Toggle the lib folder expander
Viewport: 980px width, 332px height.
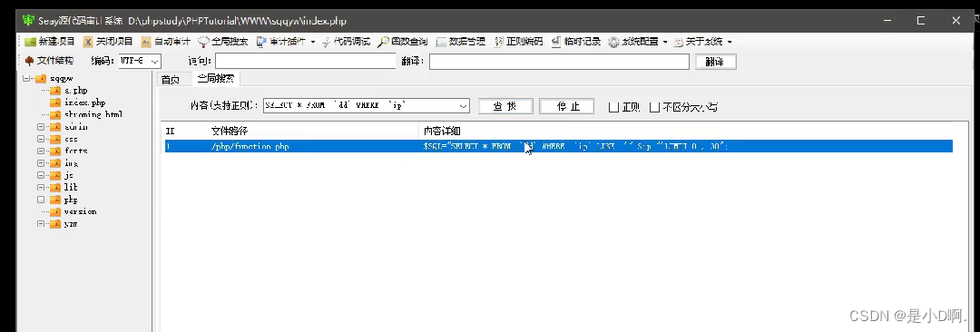pos(41,187)
